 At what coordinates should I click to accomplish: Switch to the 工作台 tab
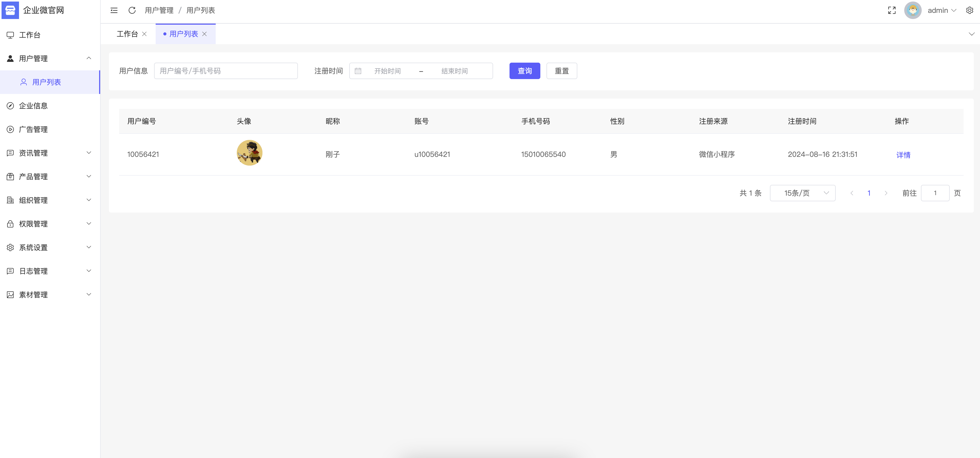click(x=127, y=34)
